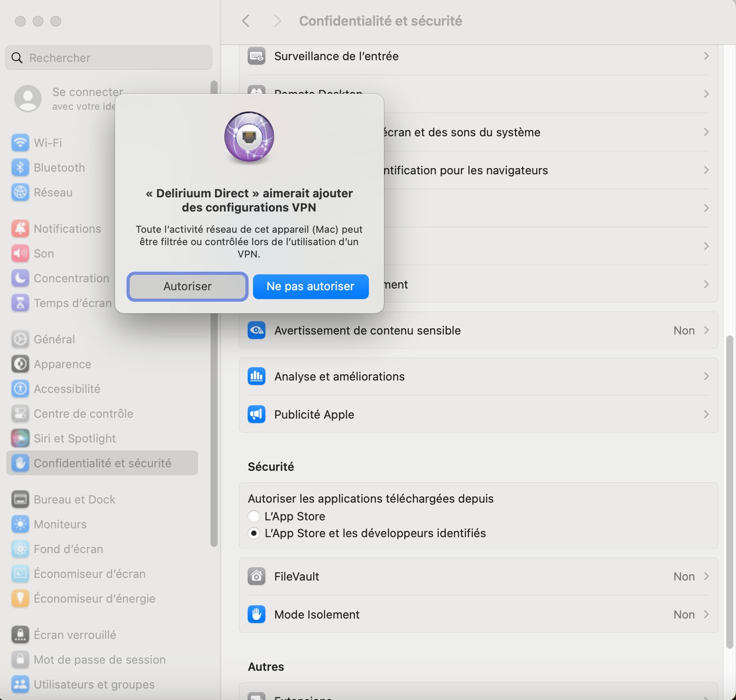Viewport: 736px width, 700px height.
Task: Expand Surveillance de l'entrée chevron
Action: coord(706,56)
